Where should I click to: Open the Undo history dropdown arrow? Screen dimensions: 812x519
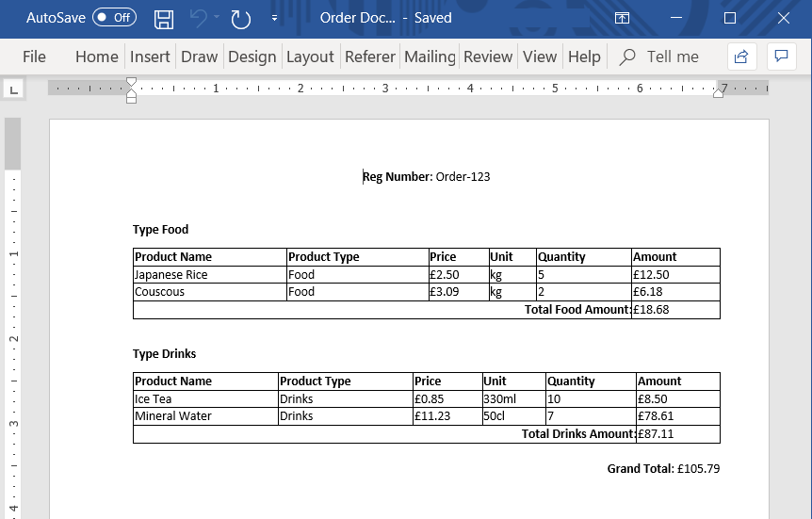tap(217, 18)
